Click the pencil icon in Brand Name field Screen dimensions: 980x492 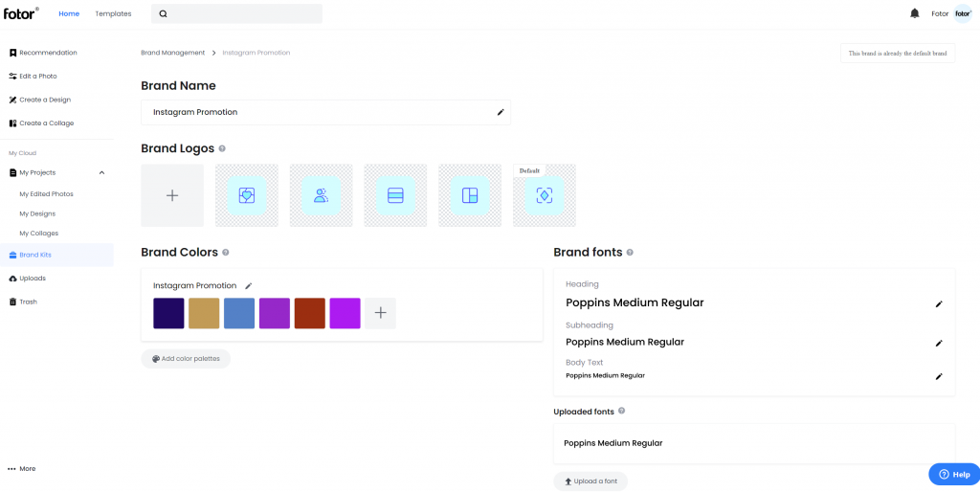pyautogui.click(x=500, y=112)
